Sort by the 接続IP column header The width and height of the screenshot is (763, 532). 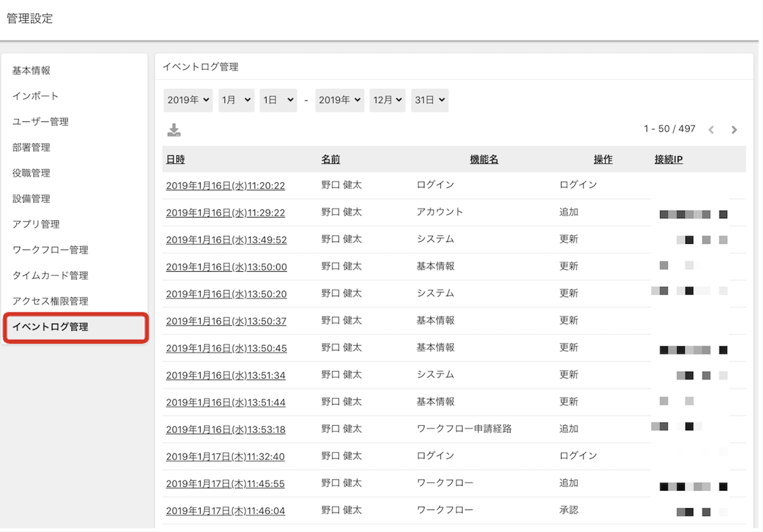tap(668, 159)
